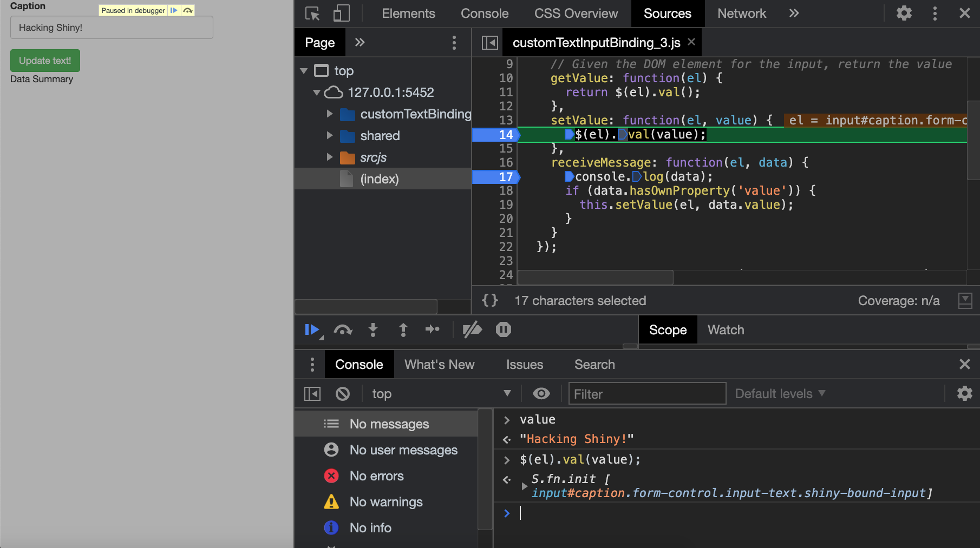
Task: Open DevTools settings gear icon
Action: [904, 14]
